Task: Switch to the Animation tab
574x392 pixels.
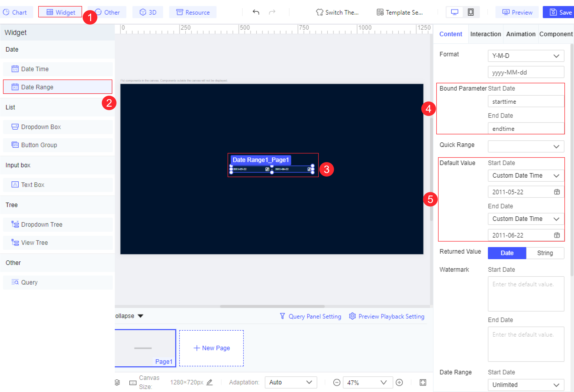Action: point(521,34)
